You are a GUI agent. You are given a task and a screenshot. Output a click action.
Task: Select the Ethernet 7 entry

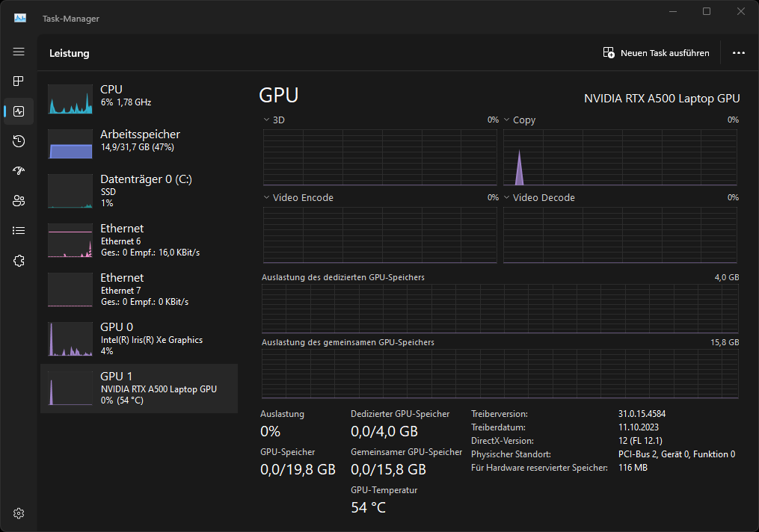(x=139, y=289)
